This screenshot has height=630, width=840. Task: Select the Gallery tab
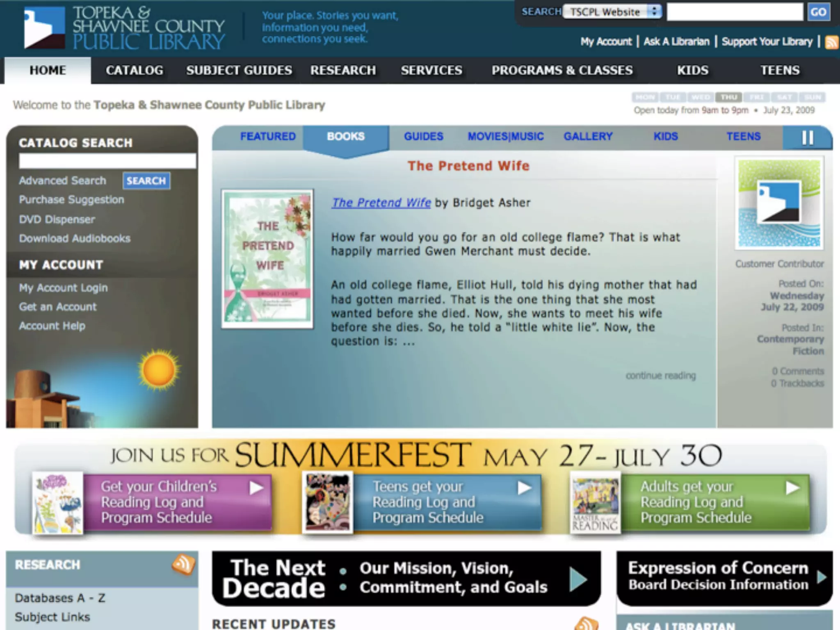point(588,137)
